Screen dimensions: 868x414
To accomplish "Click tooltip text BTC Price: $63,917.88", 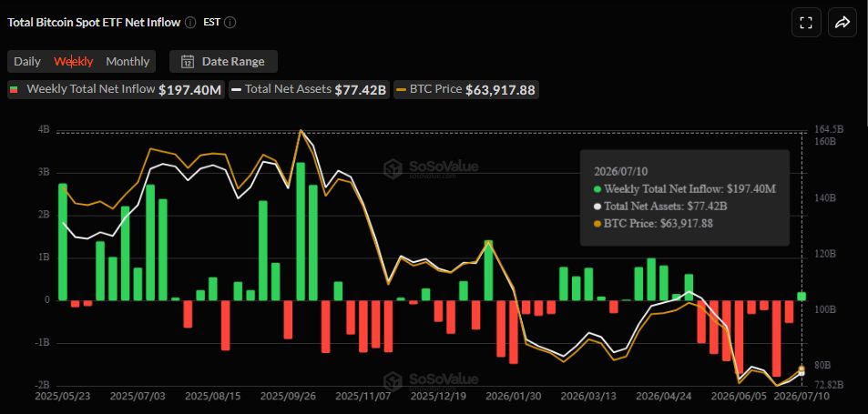I will [659, 224].
